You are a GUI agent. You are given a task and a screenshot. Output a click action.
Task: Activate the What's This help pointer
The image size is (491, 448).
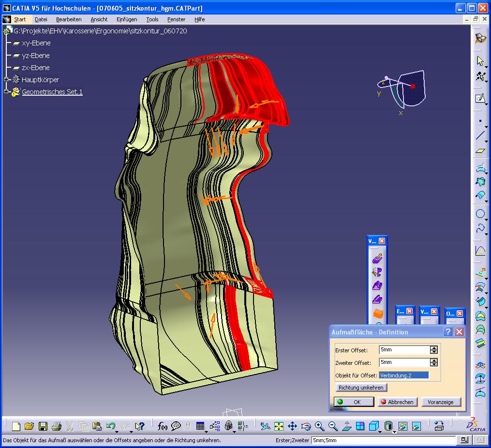tap(139, 426)
